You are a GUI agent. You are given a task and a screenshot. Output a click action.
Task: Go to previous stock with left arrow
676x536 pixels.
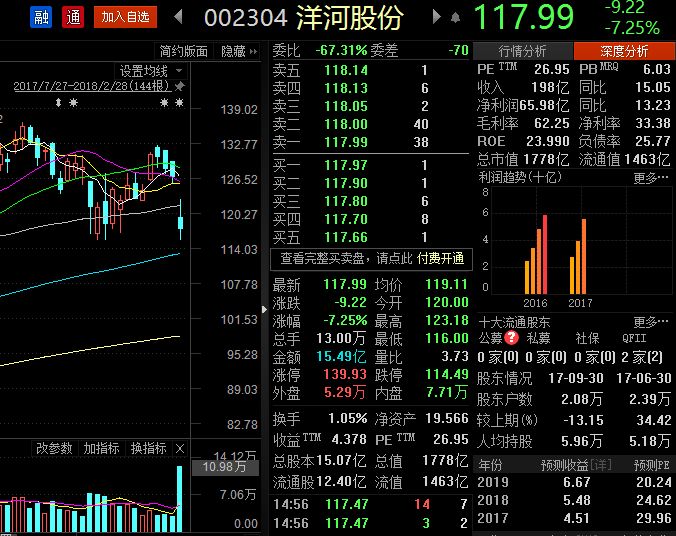178,17
